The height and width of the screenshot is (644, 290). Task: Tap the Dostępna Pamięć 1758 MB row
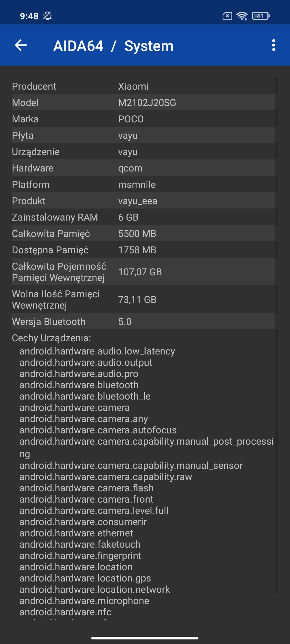click(x=143, y=250)
